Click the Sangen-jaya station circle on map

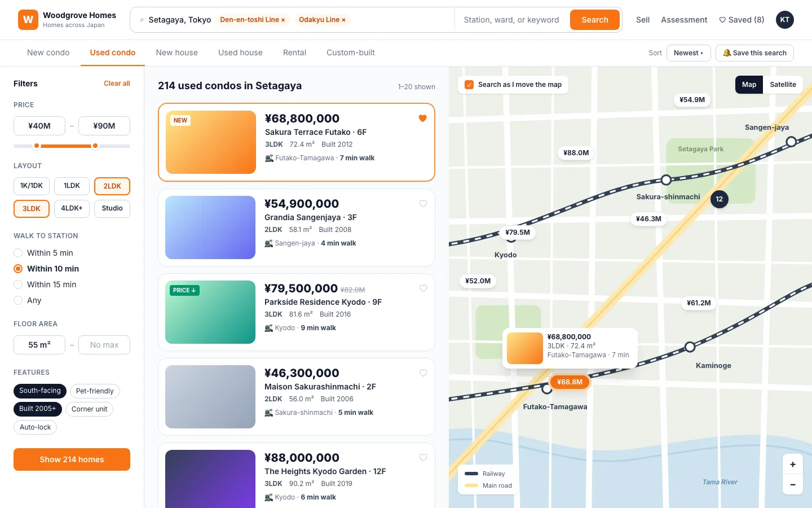coord(791,142)
